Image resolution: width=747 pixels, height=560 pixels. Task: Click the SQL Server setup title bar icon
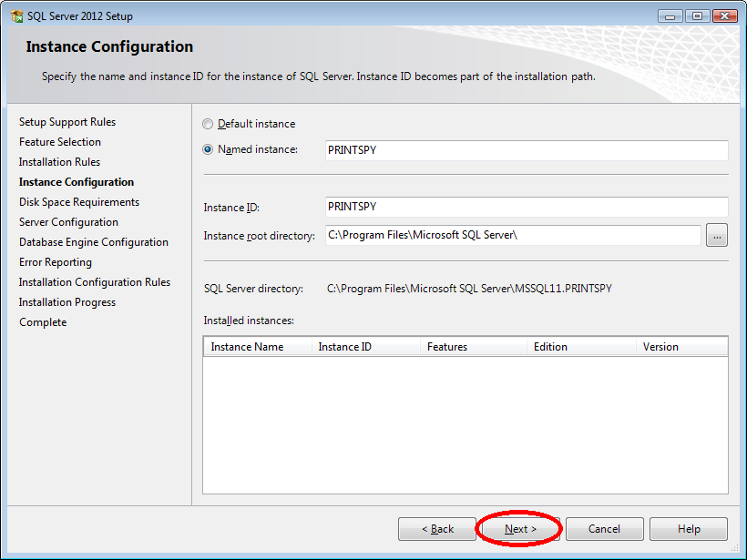pos(16,16)
